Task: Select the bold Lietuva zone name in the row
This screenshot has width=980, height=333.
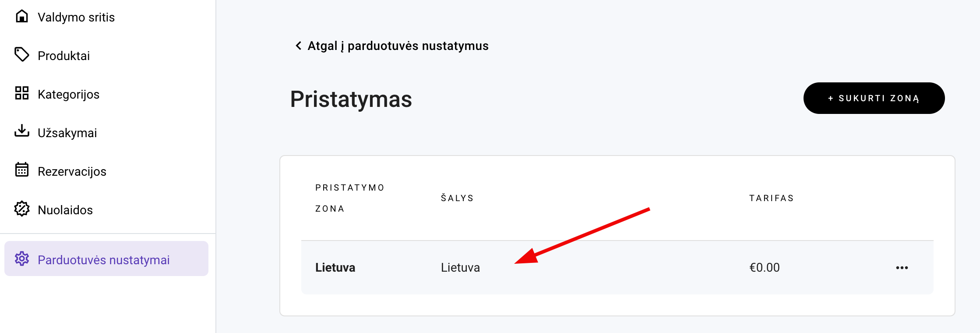Action: pos(335,268)
